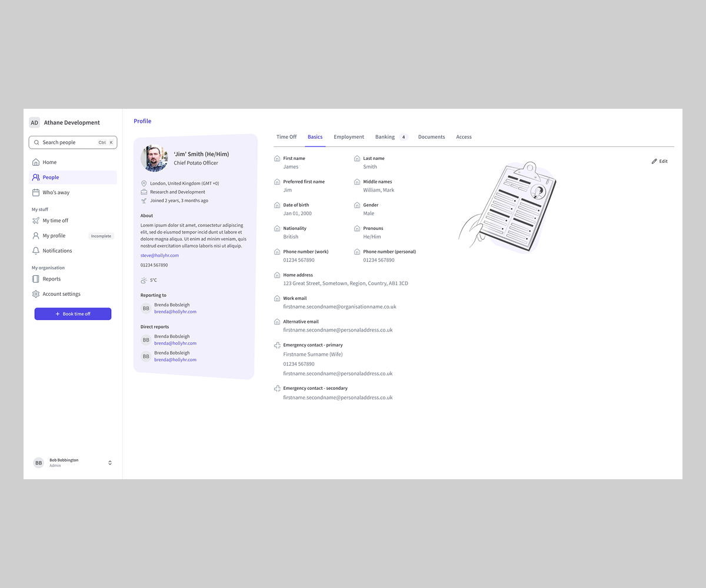The image size is (706, 588).
Task: Click the Notifications bell icon
Action: [36, 251]
